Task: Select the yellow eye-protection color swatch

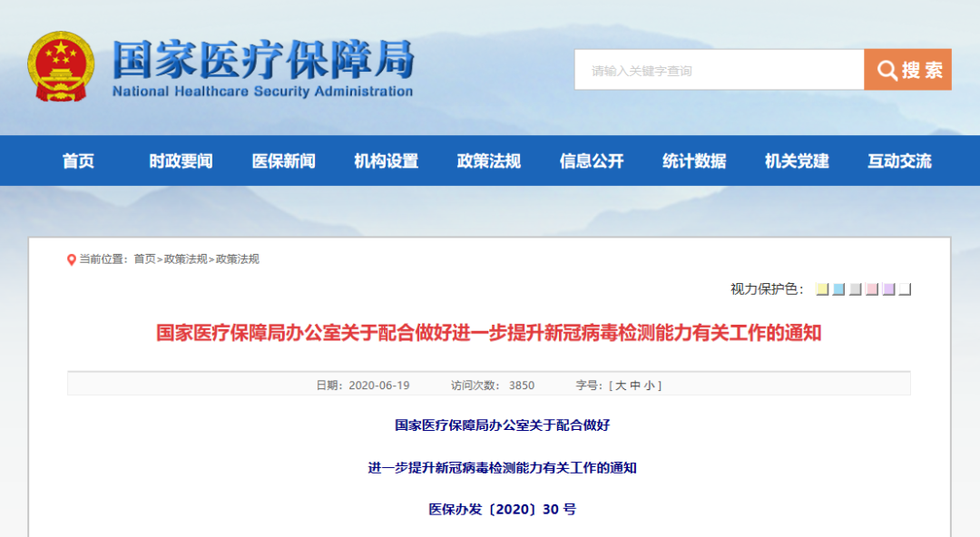Action: pyautogui.click(x=822, y=289)
